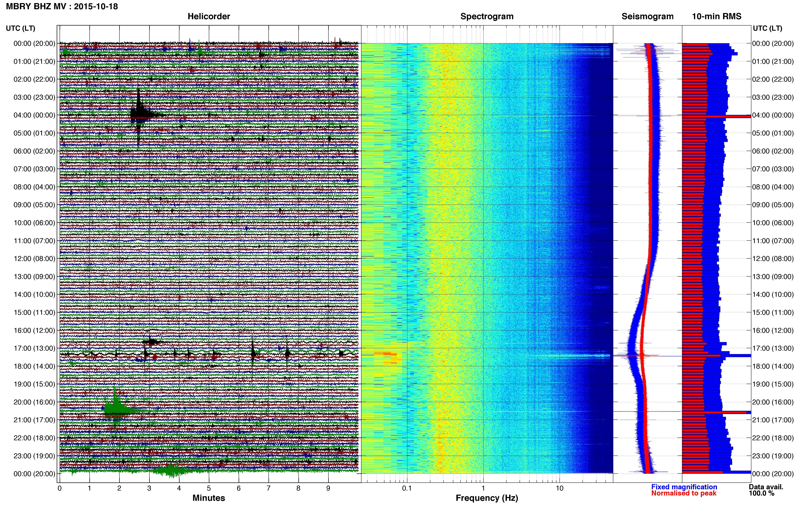This screenshot has height=508, width=812.
Task: Click the plot title MBRY BHZ MV : 2015-10-18
Action: click(x=62, y=6)
